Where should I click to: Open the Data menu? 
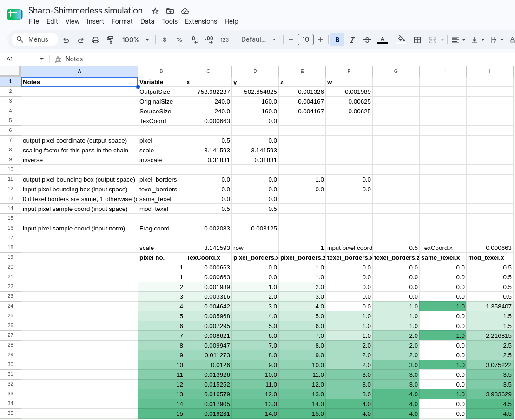(x=147, y=21)
